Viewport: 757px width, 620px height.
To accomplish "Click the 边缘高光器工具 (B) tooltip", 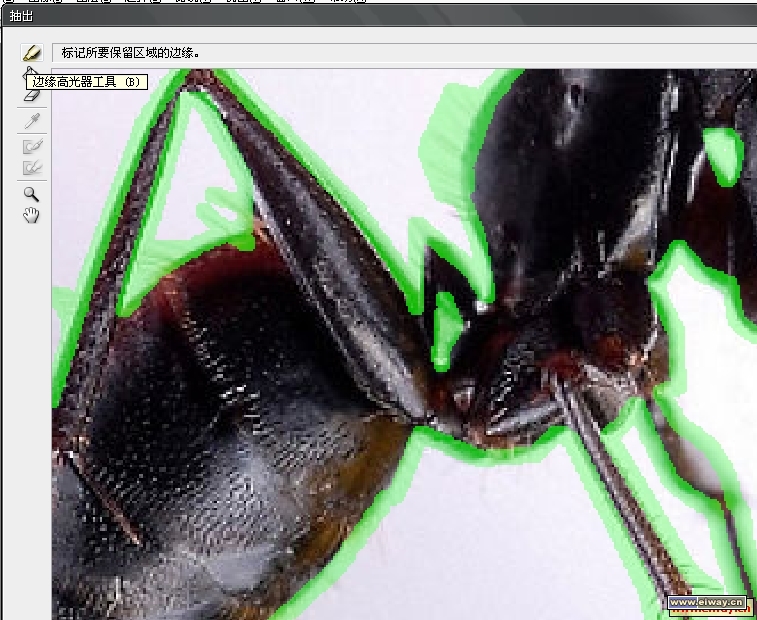I will click(x=87, y=82).
